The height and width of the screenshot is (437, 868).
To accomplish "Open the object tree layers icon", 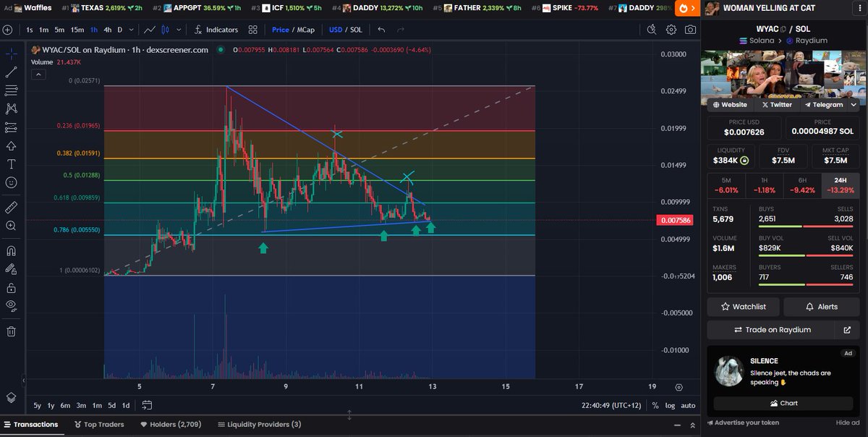I will point(12,397).
